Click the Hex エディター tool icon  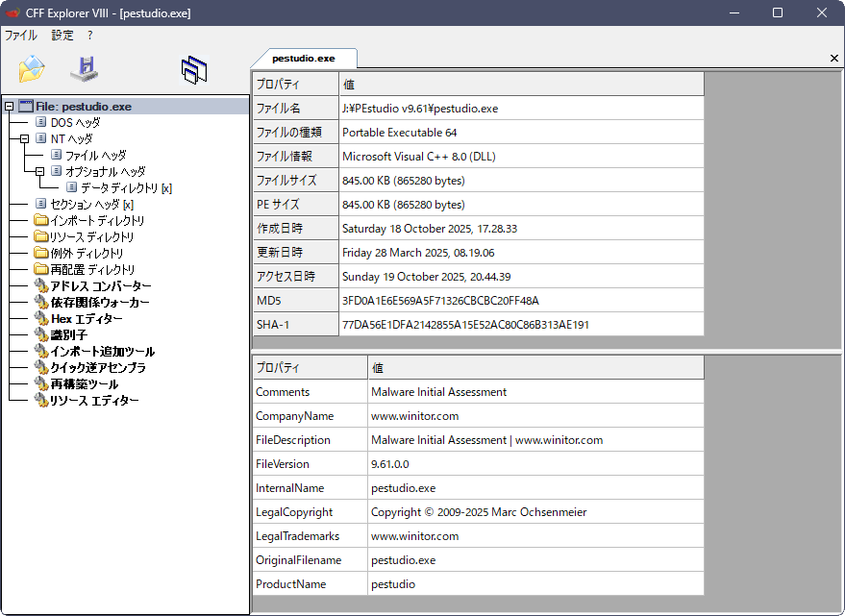click(41, 318)
